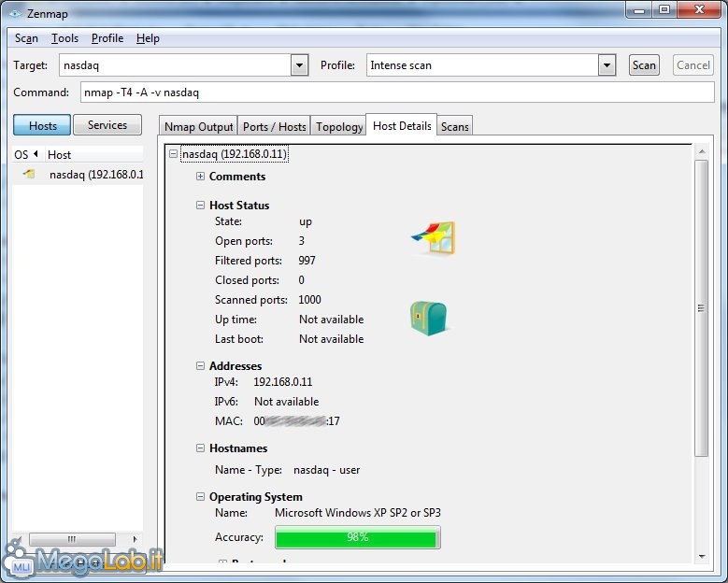
Task: Click the details vertical scrollbar thumb
Action: 701,308
